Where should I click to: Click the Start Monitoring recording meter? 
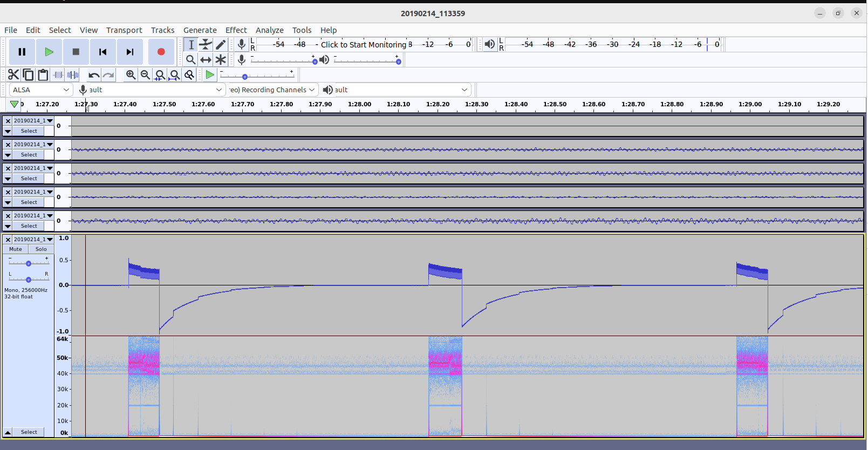click(363, 45)
